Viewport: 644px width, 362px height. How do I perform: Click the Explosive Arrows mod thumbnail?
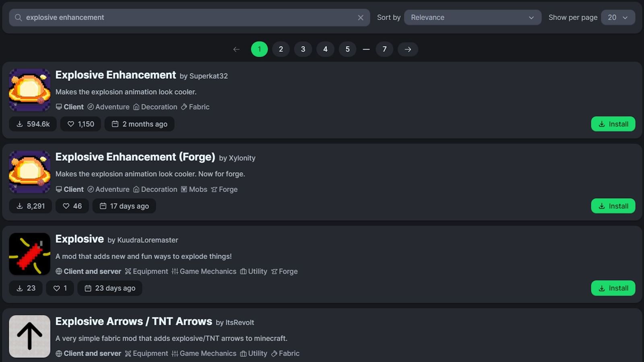29,336
